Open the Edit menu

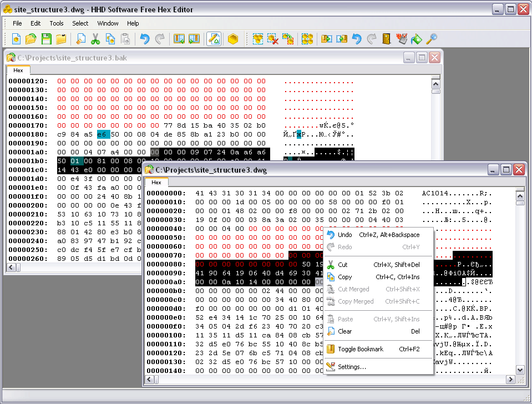click(x=36, y=23)
